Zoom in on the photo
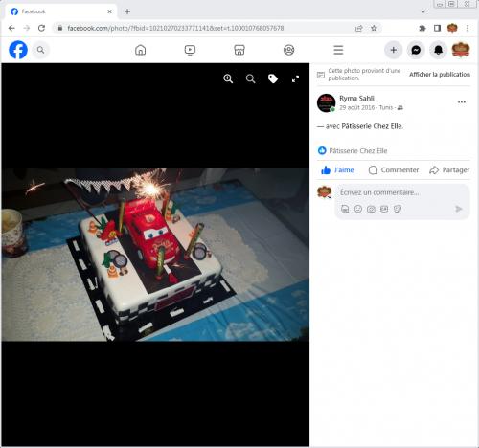 coord(228,78)
